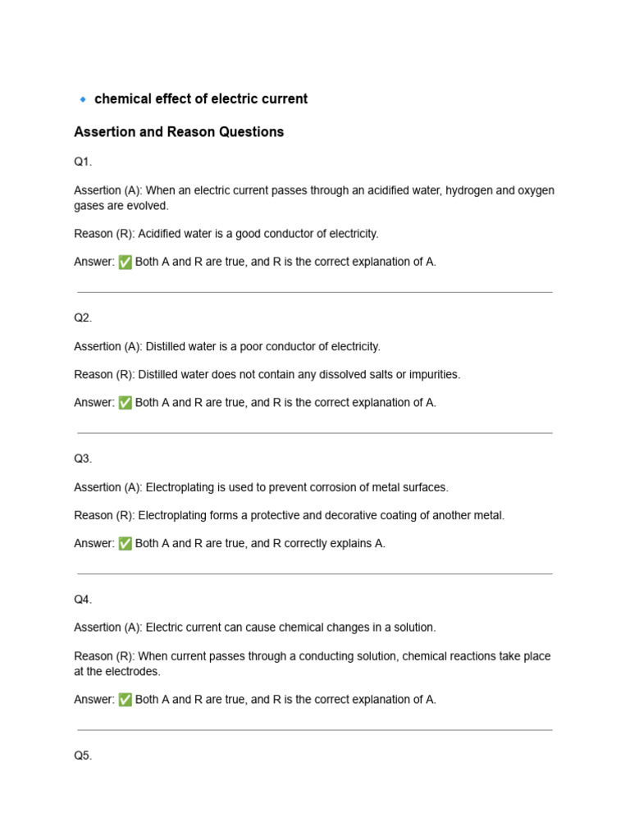Screen dimensions: 630x840
Task: Click the distilled water poor conductor assertion
Action: [x=227, y=347]
